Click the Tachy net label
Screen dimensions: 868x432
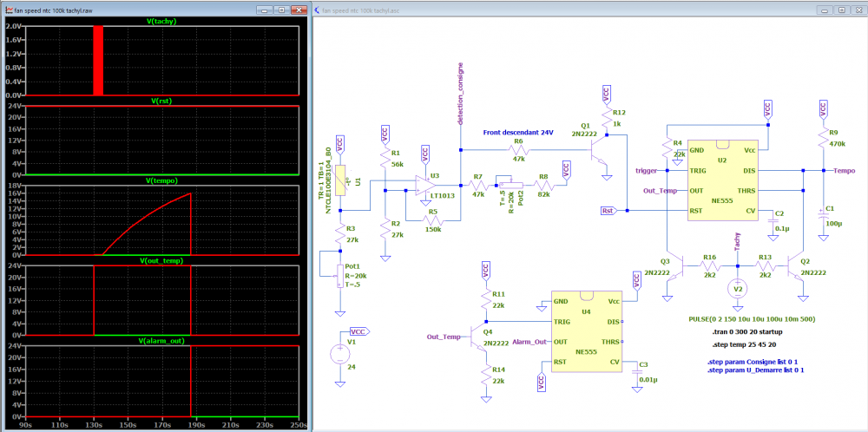pos(737,242)
